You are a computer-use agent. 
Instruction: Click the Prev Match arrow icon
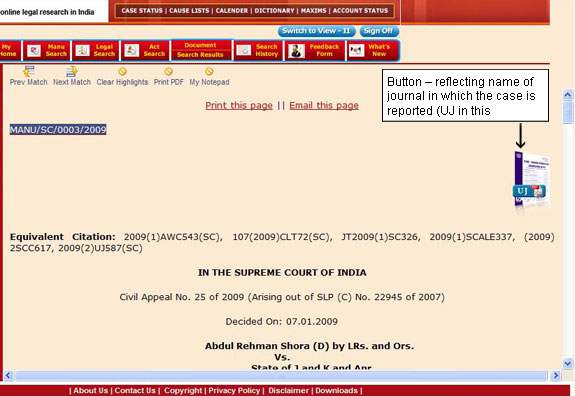[29, 71]
